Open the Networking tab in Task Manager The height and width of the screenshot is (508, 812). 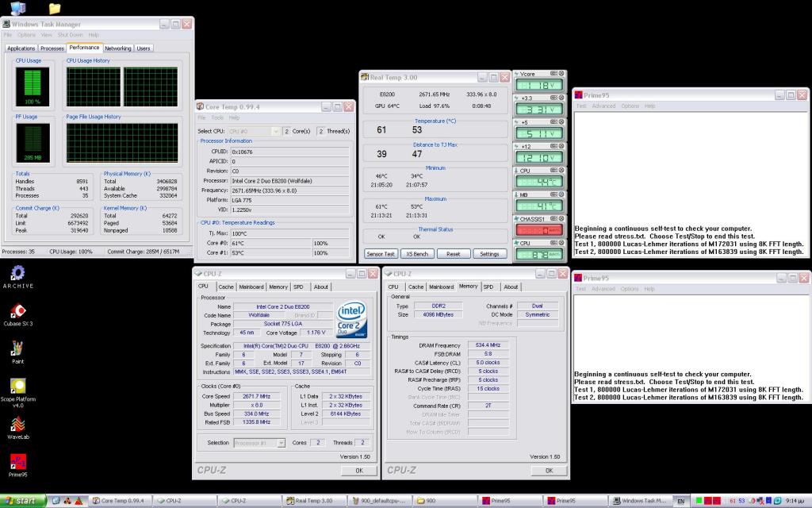tap(118, 48)
